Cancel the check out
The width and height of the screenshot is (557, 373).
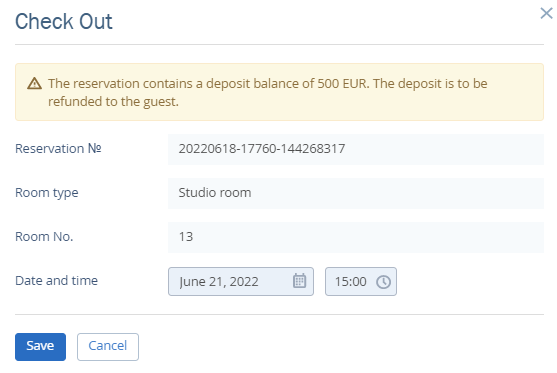pos(108,346)
